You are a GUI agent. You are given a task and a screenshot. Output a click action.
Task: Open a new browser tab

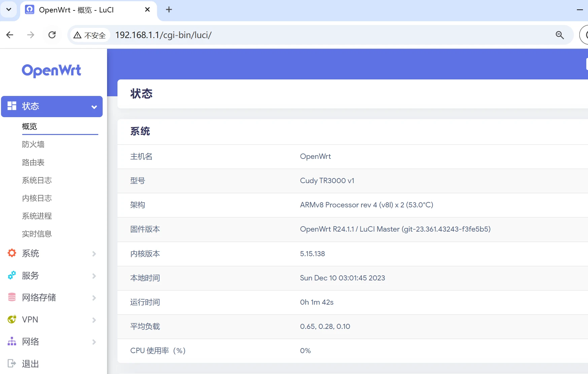(x=169, y=10)
